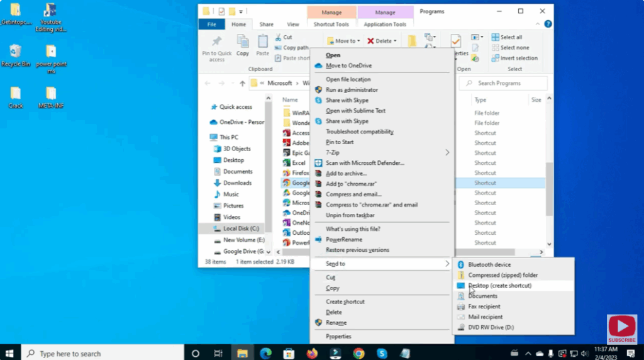Select New Volume (E:) in the sidebar
This screenshot has height=360, width=644.
239,240
